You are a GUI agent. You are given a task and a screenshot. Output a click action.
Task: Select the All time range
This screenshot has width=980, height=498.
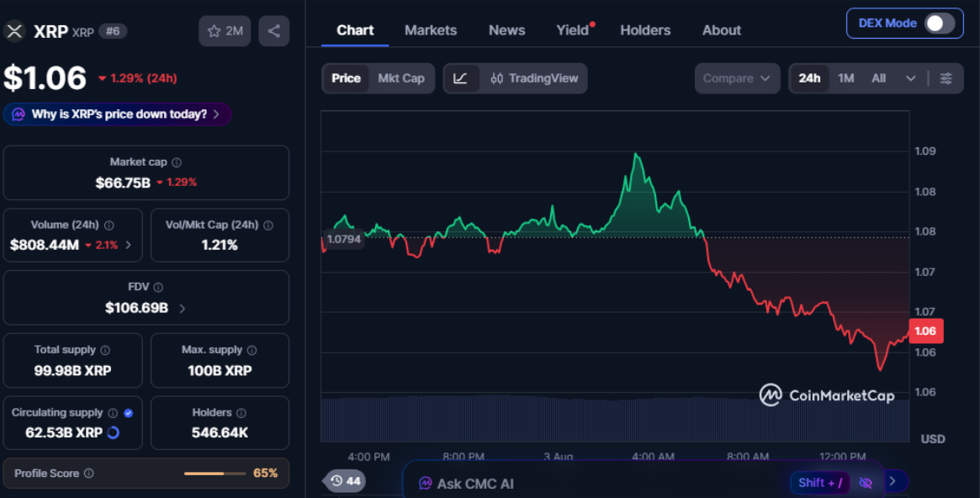(x=879, y=78)
